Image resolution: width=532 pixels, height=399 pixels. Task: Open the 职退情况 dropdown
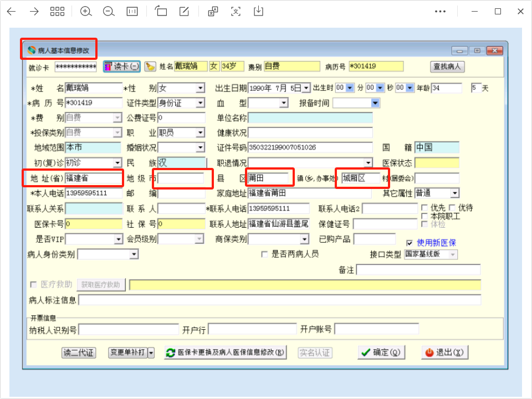(x=368, y=163)
